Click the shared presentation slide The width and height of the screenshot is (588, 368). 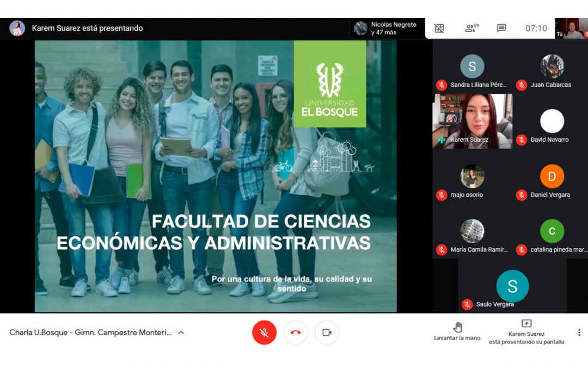point(216,176)
